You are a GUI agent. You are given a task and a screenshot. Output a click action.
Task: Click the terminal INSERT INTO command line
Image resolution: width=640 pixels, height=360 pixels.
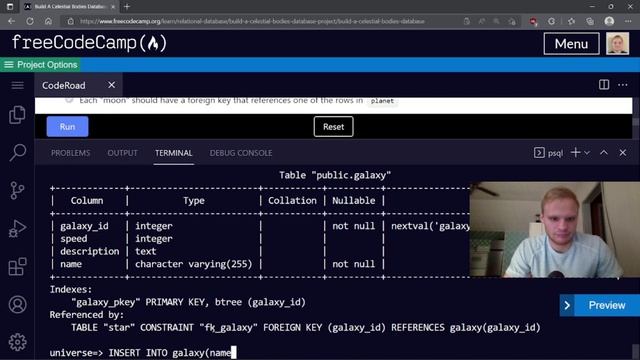point(143,353)
